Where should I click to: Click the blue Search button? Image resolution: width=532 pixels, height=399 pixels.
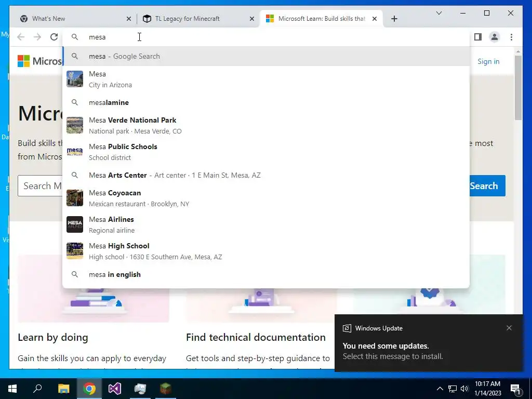click(487, 185)
